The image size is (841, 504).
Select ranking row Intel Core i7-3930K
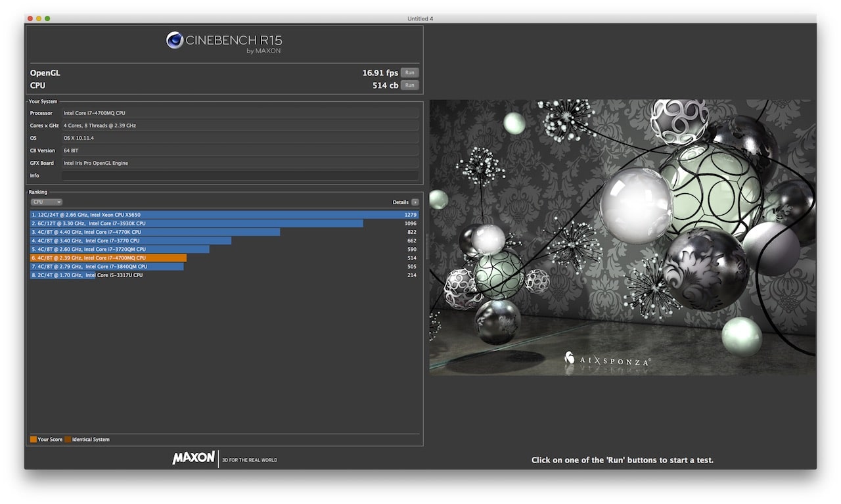coord(224,223)
